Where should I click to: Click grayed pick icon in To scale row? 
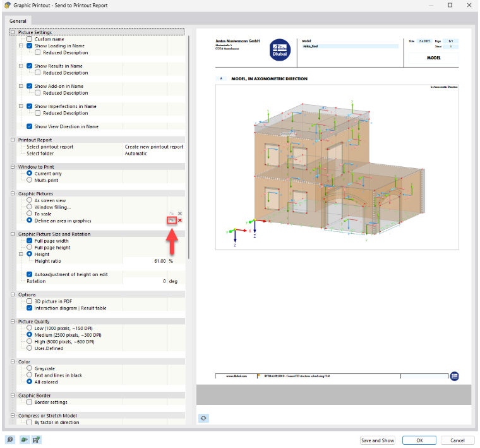[172, 214]
